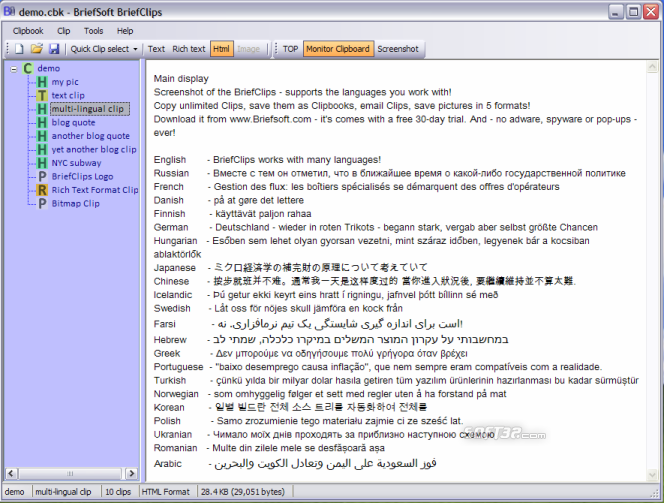Open the Clipbook menu
Viewport: 664px width, 503px height.
pos(28,31)
